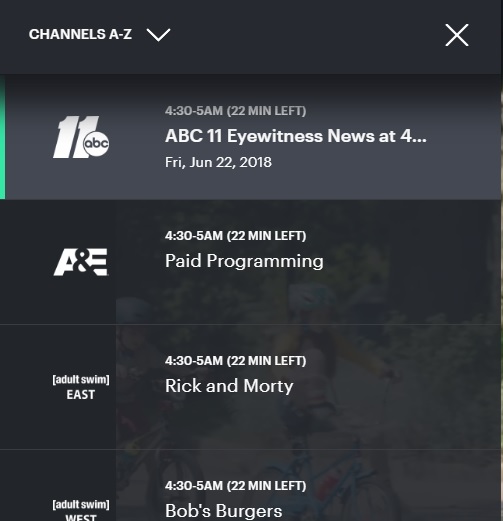This screenshot has height=521, width=503.
Task: Click the Bob's Burgers time slot label
Action: (235, 486)
